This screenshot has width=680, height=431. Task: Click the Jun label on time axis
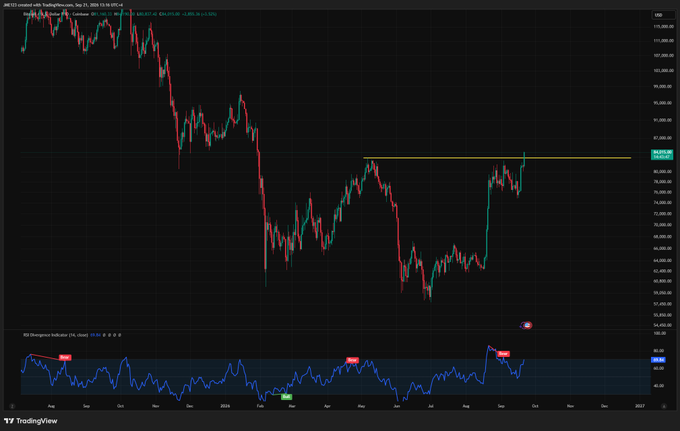pos(397,406)
